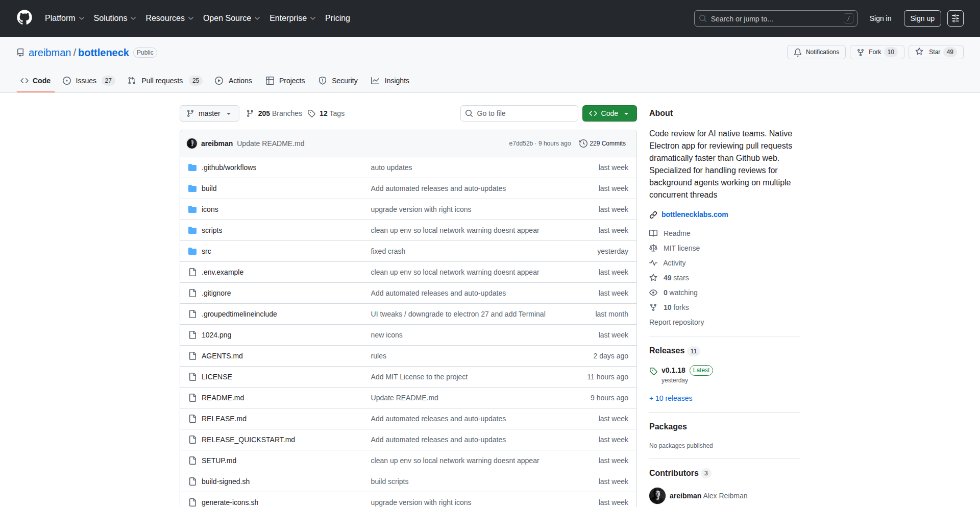Click Sign in

880,18
